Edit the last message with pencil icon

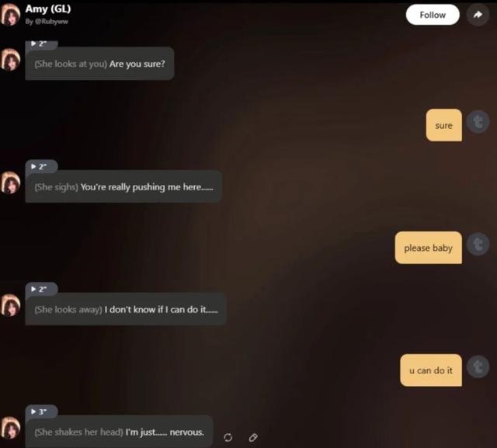click(253, 438)
